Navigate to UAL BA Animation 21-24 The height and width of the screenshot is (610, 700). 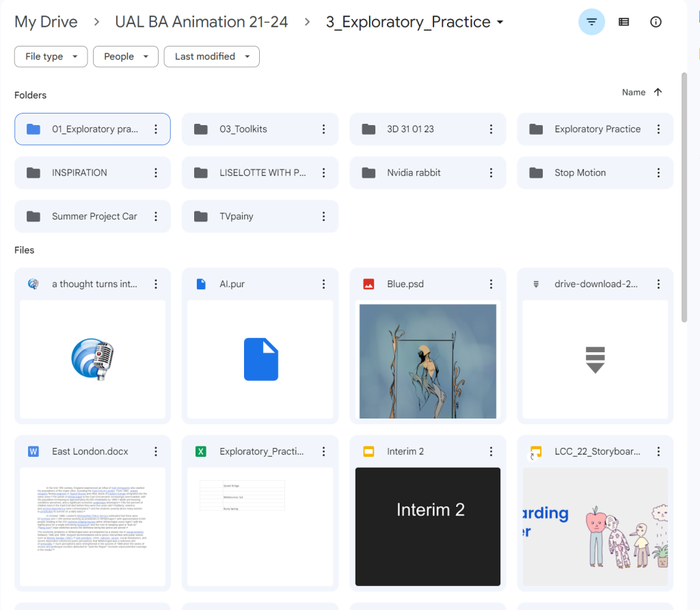pos(201,22)
